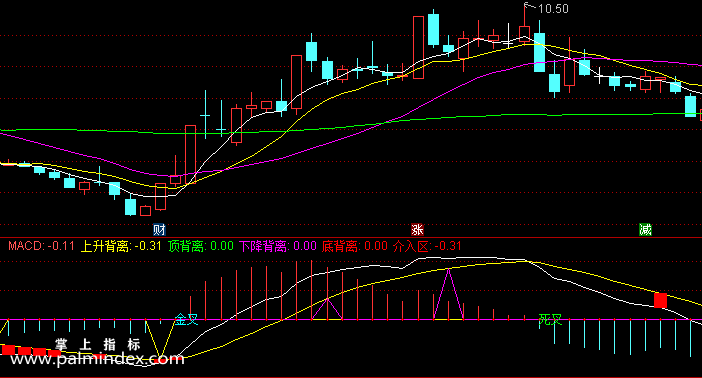Click the small magenta triangle divergence marker

pyautogui.click(x=327, y=309)
